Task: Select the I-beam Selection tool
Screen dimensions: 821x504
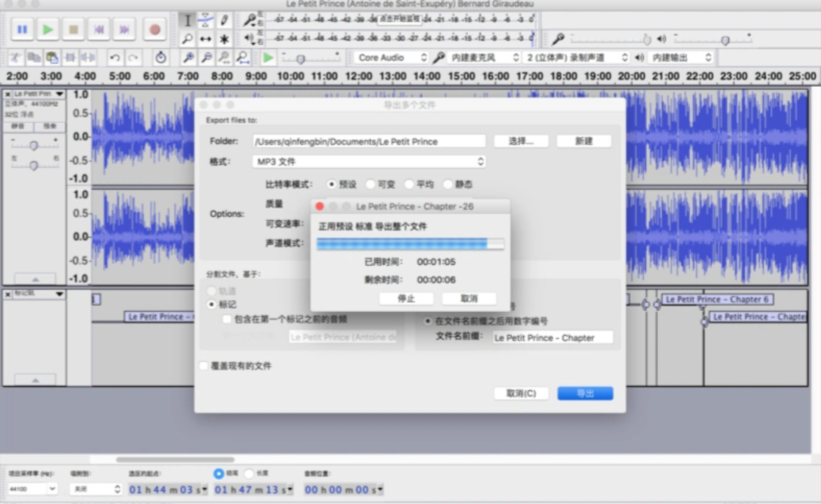Action: coord(187,21)
